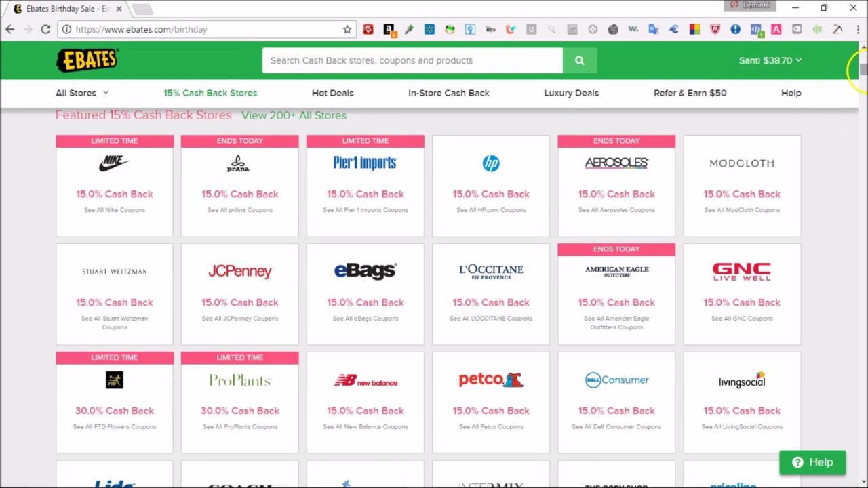Screen dimensions: 868x488
Task: Click the floating green Help button
Action: [x=812, y=462]
